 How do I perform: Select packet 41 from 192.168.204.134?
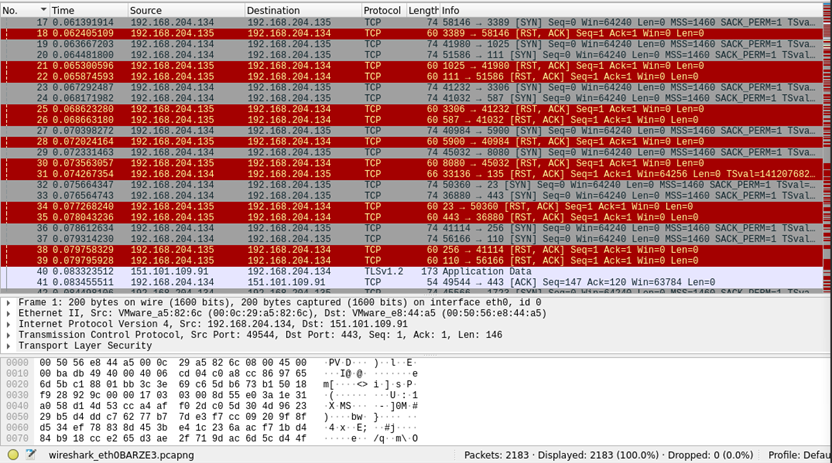click(x=400, y=283)
